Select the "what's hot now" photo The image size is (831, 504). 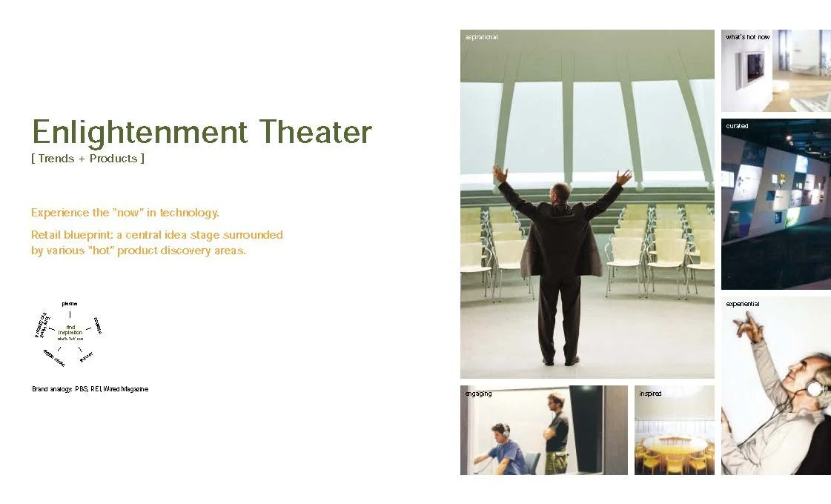pos(776,70)
